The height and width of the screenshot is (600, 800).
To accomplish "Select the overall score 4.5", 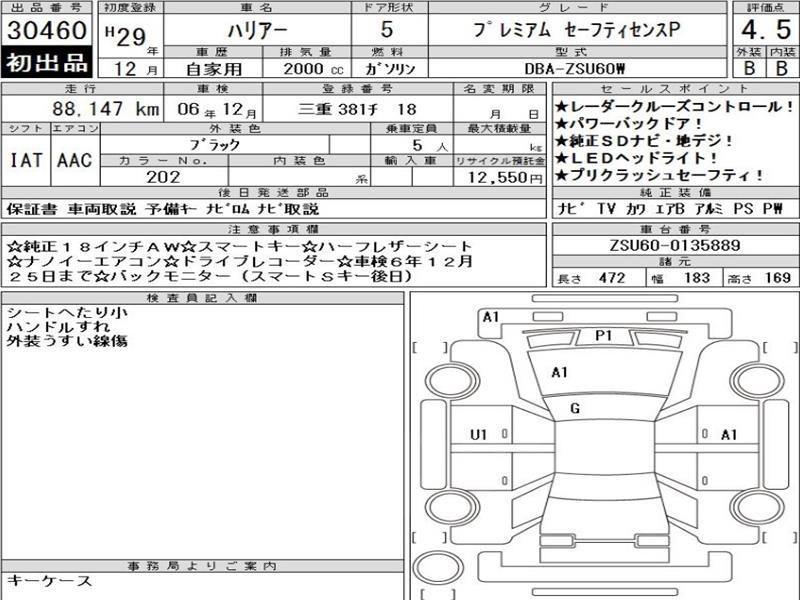I will (766, 30).
